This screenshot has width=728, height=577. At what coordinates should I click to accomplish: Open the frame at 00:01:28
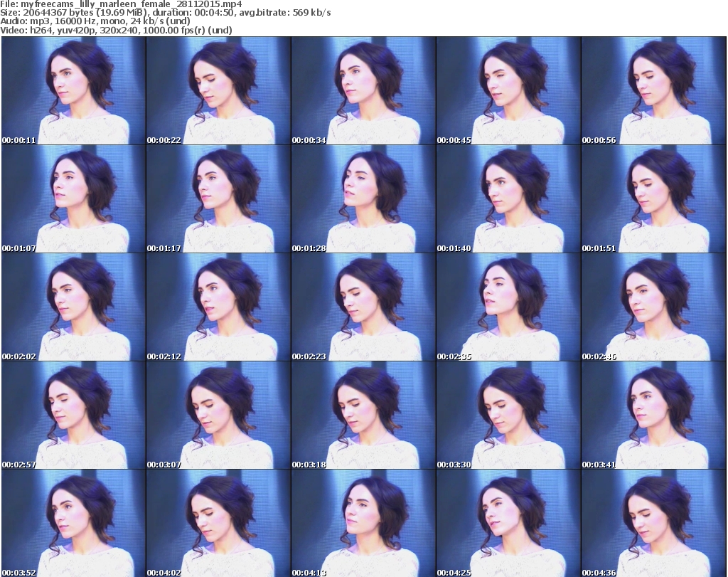click(x=363, y=198)
